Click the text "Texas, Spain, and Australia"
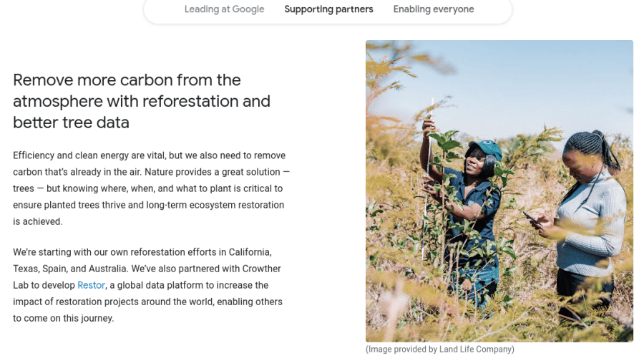The image size is (644, 361). (x=70, y=269)
